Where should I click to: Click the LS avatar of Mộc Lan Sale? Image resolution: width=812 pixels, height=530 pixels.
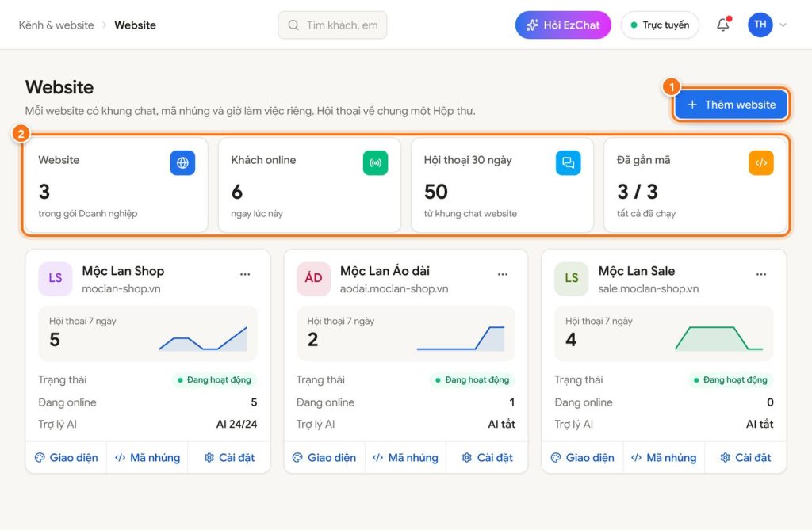click(571, 278)
